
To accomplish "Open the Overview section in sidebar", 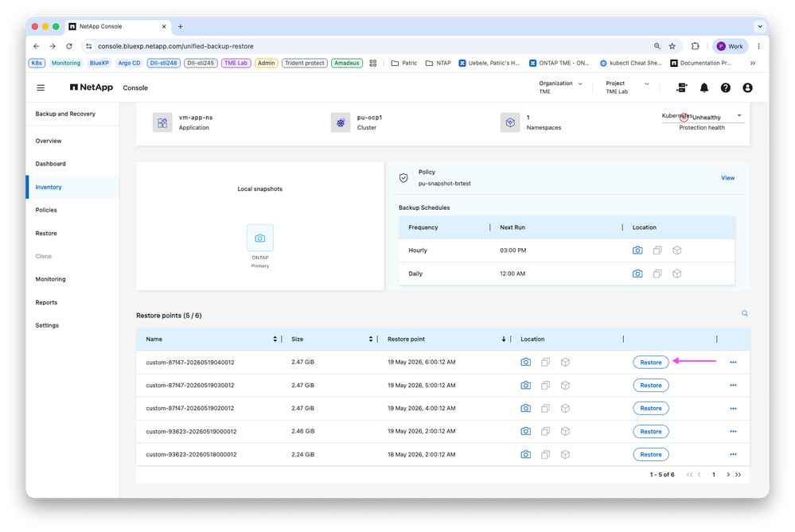I will (49, 141).
